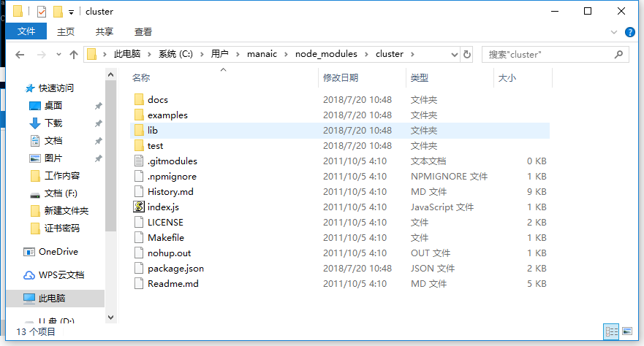Go forward with the forward arrow

[x=41, y=55]
